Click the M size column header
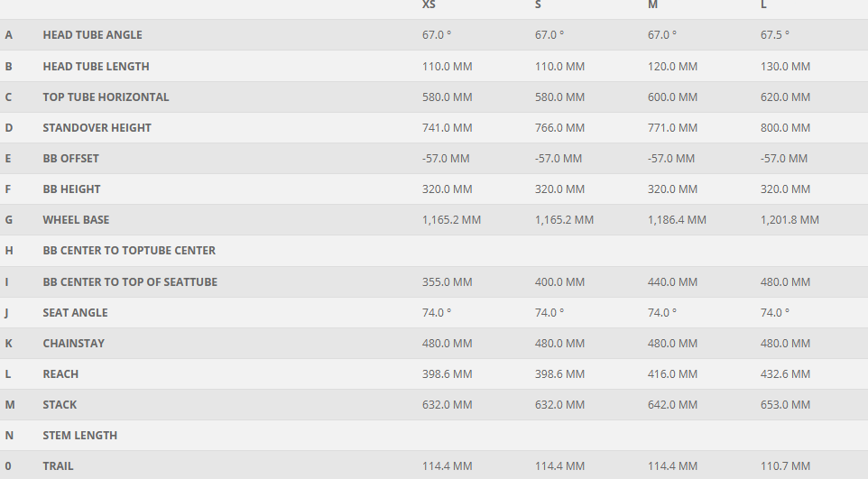The image size is (868, 479). coord(652,5)
